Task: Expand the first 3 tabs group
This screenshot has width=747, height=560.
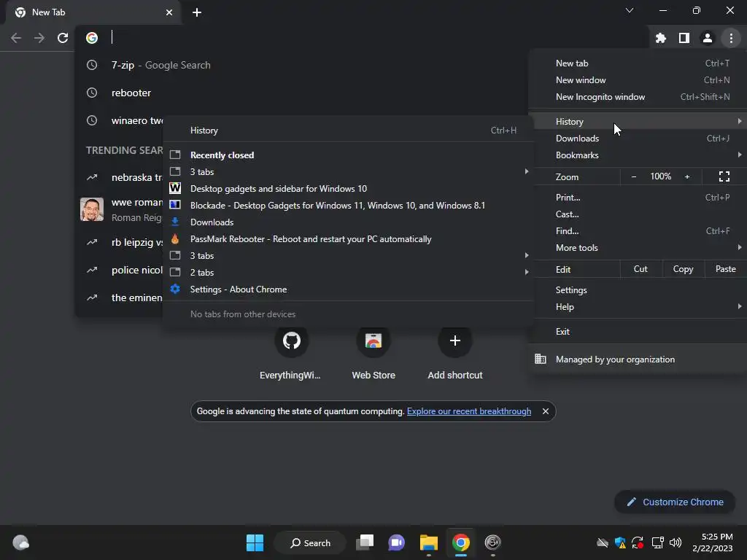Action: tap(348, 172)
